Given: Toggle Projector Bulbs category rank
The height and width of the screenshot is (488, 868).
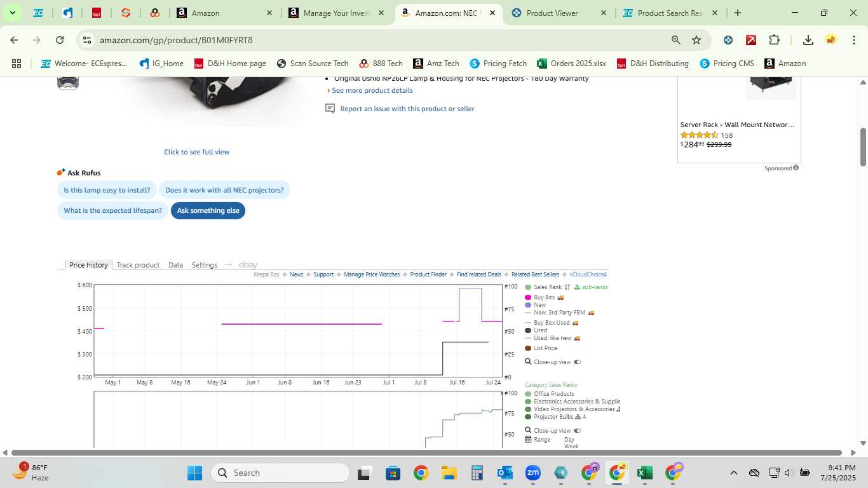Looking at the screenshot, I should 555,417.
